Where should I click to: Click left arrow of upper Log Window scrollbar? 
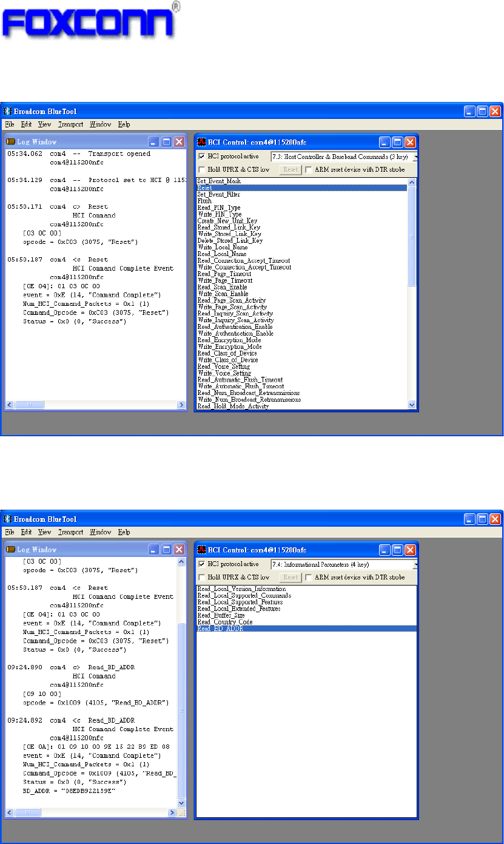point(10,405)
